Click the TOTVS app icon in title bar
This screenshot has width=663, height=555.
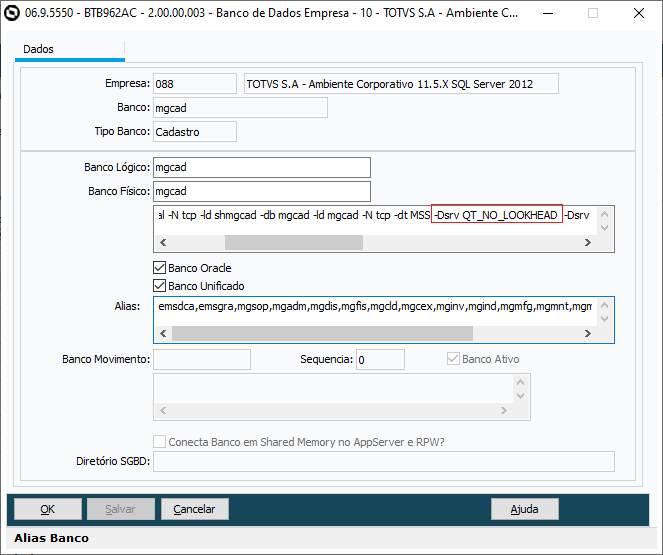point(11,13)
